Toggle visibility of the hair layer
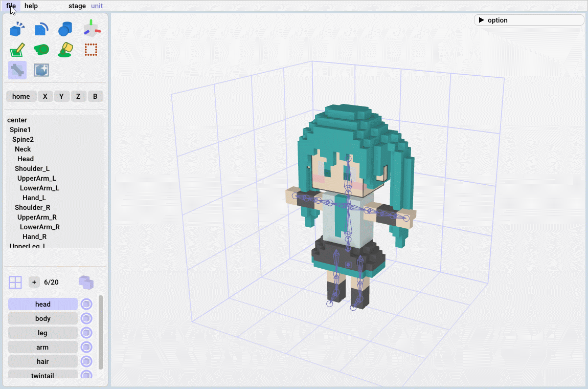588x389 pixels. [x=86, y=361]
